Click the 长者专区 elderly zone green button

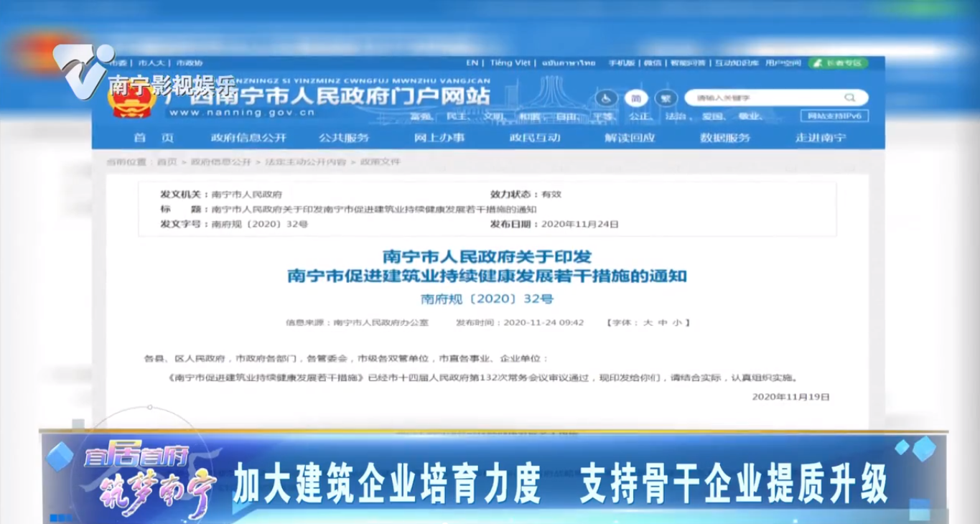point(839,63)
